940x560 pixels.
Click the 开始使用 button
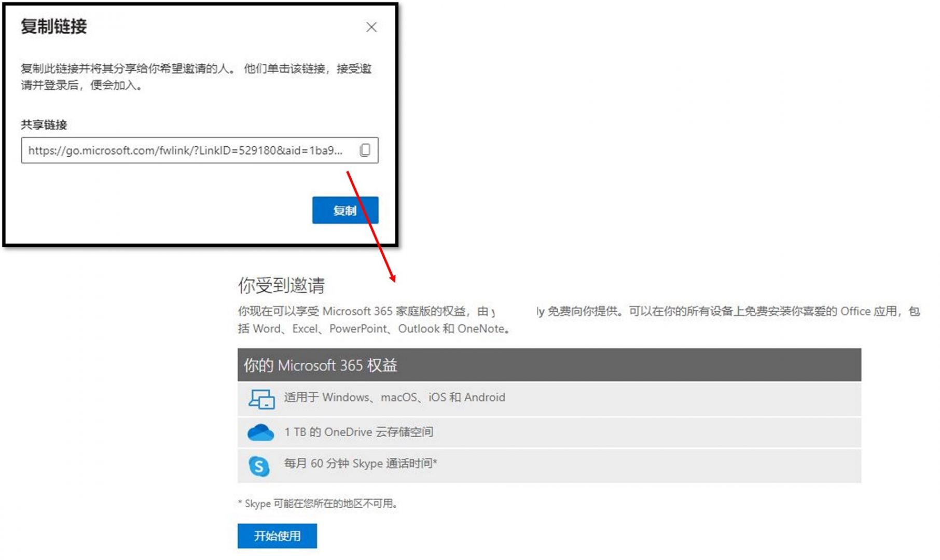click(x=278, y=536)
